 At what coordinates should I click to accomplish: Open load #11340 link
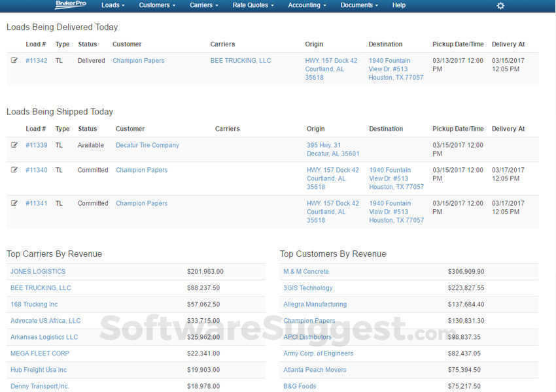[37, 170]
